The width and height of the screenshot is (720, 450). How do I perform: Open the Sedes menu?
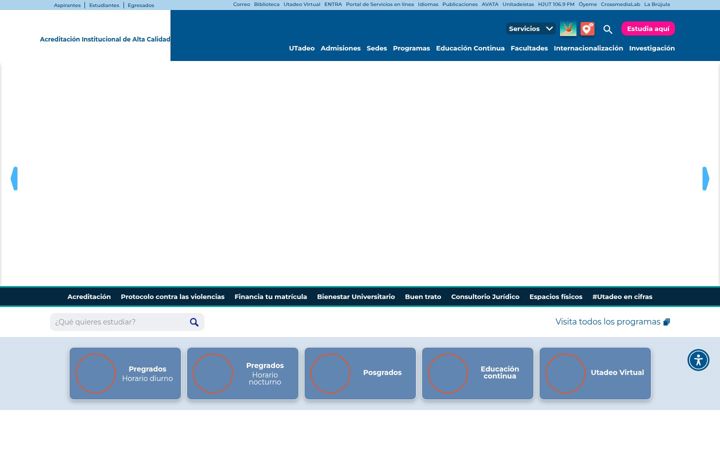point(377,48)
